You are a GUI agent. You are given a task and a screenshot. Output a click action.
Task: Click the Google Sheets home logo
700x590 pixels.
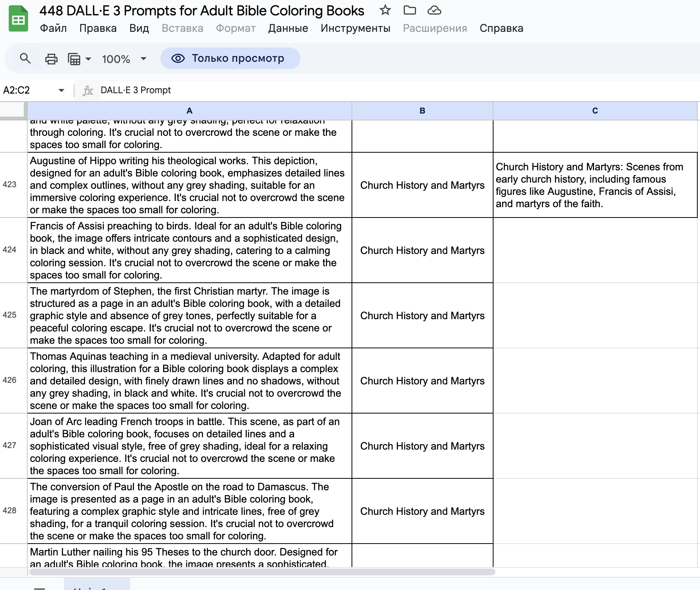[x=18, y=19]
